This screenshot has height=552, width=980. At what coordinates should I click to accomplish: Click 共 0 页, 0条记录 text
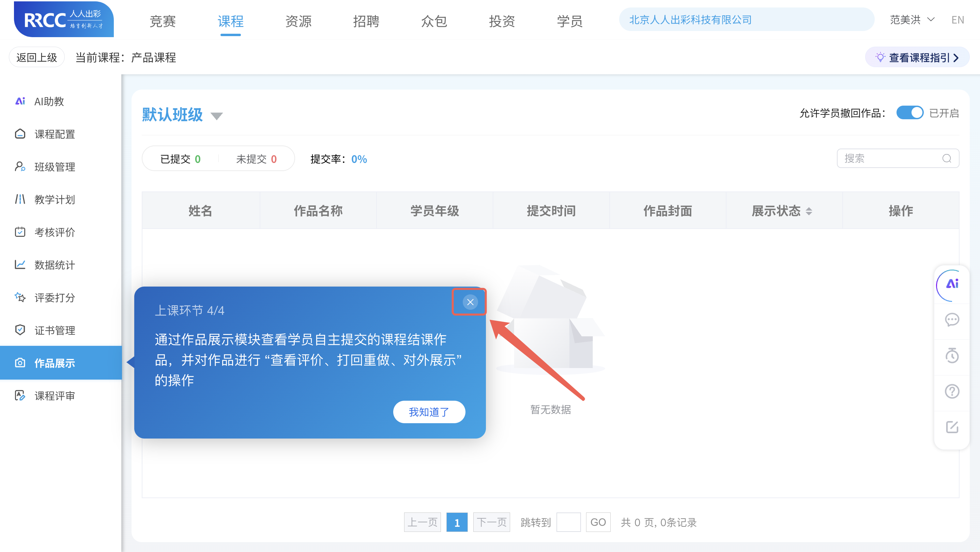[659, 522]
